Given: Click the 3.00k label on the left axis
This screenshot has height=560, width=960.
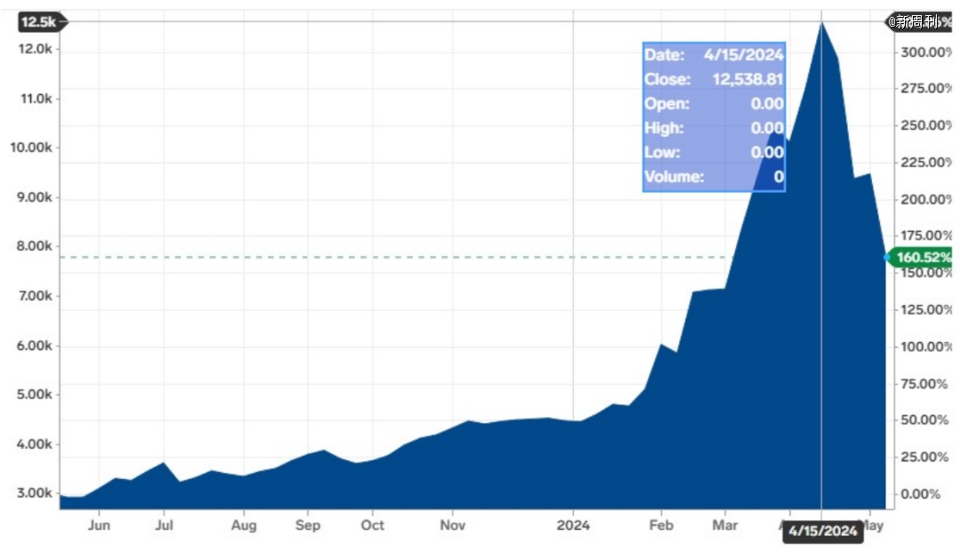Looking at the screenshot, I should click(36, 493).
